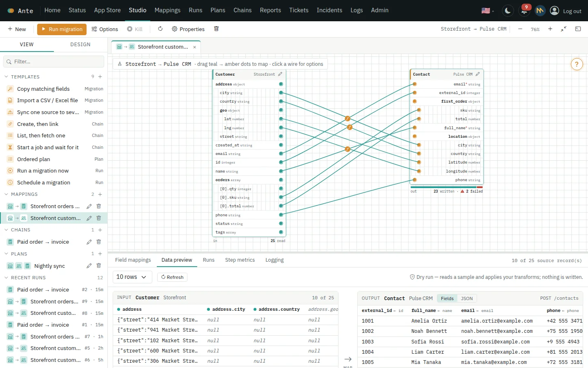Add a new chain with plus
Screen dimensions: 588x368
tap(100, 230)
